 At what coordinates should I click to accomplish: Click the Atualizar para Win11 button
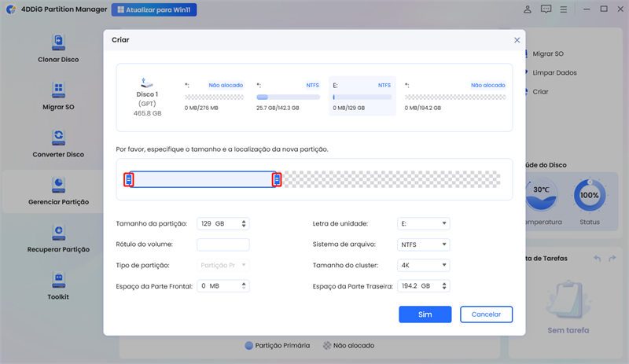coord(154,10)
